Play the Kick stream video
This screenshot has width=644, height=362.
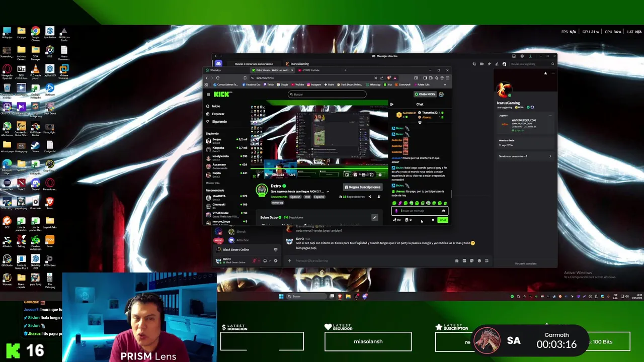click(x=259, y=175)
